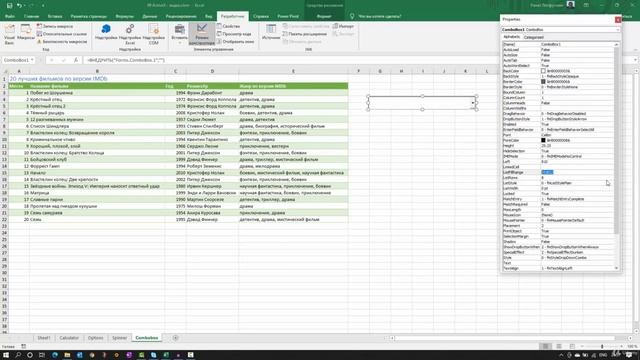Switch to the Формулы ribbon tab
Viewport: 640px width, 360px height.
(x=124, y=16)
